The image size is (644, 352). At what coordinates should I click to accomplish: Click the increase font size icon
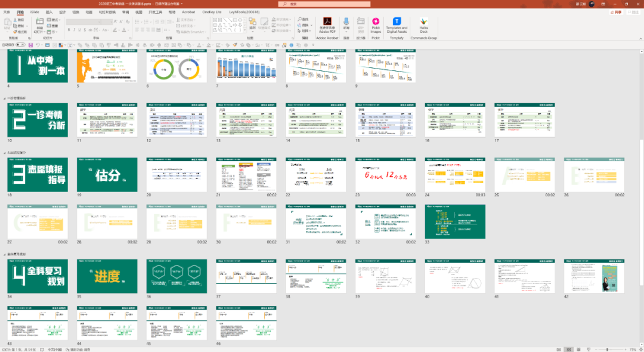click(x=116, y=21)
